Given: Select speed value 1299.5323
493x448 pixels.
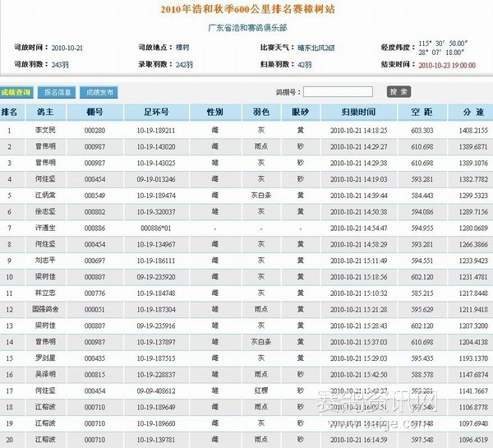Looking at the screenshot, I should point(473,196).
